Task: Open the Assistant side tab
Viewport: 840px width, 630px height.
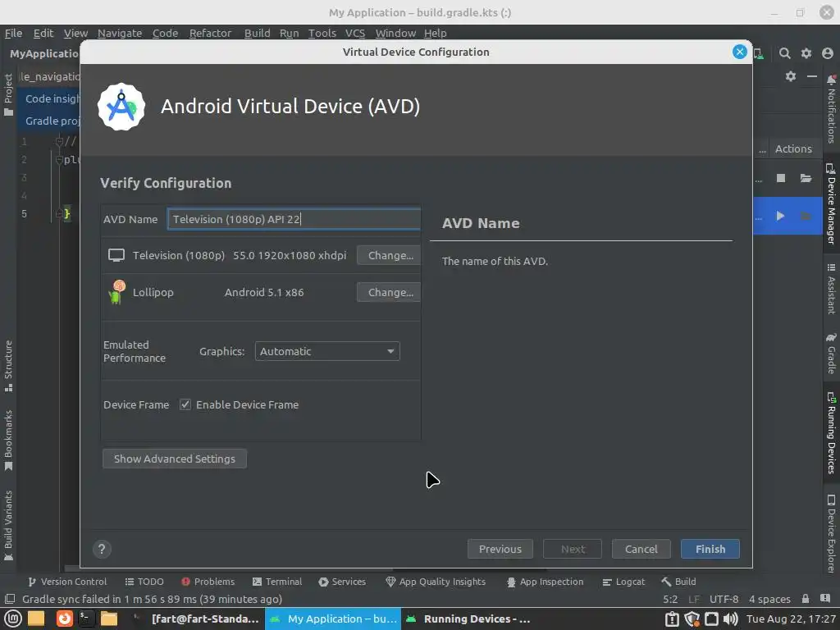Action: (831, 289)
